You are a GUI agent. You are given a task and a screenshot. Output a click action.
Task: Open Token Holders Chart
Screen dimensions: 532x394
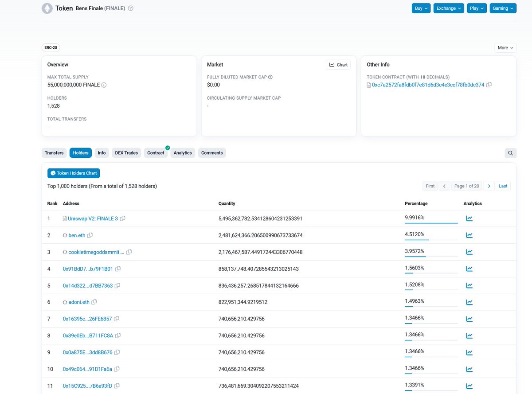click(x=74, y=173)
